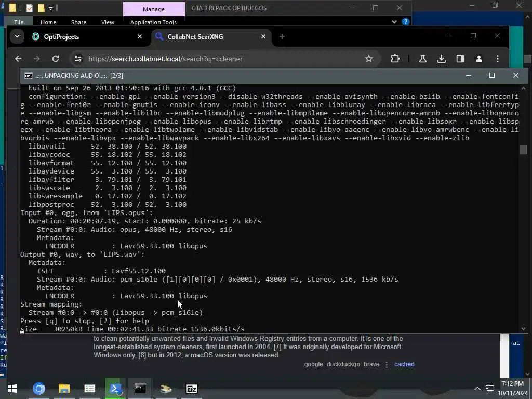Screen dimensions: 532x399
Task: Open File Explorer from the taskbar
Action: pyautogui.click(x=64, y=389)
